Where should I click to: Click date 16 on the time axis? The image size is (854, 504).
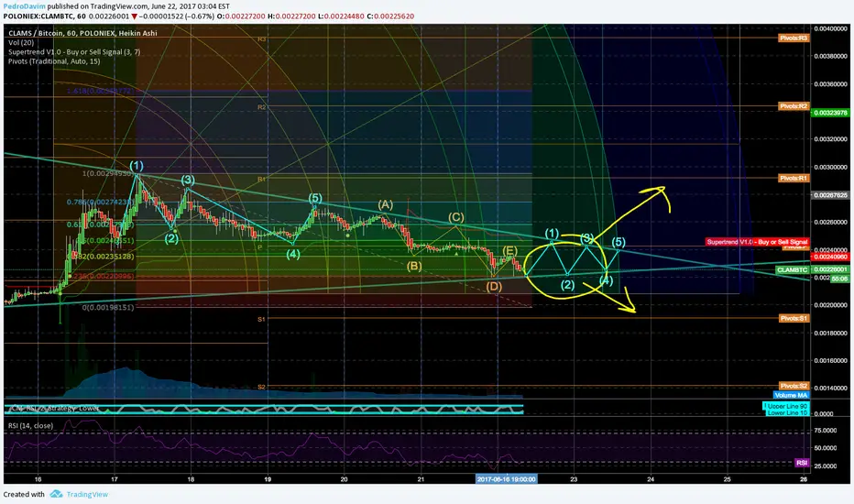38,479
